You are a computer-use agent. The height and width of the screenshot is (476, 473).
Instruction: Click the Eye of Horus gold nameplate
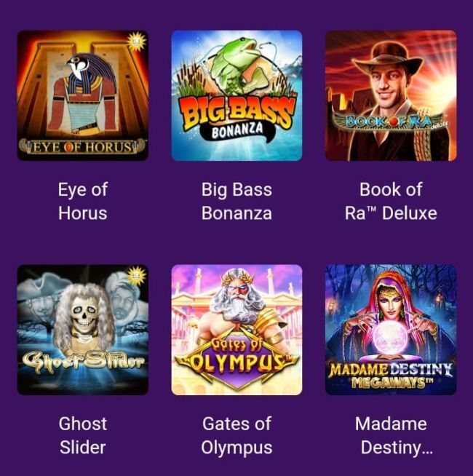coord(82,147)
